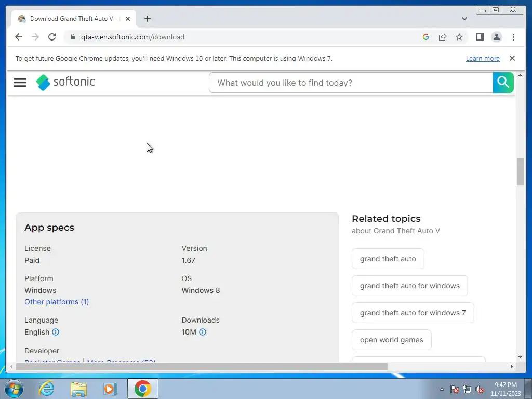Click the Google icon in address bar
The width and height of the screenshot is (532, 399).
pos(426,37)
